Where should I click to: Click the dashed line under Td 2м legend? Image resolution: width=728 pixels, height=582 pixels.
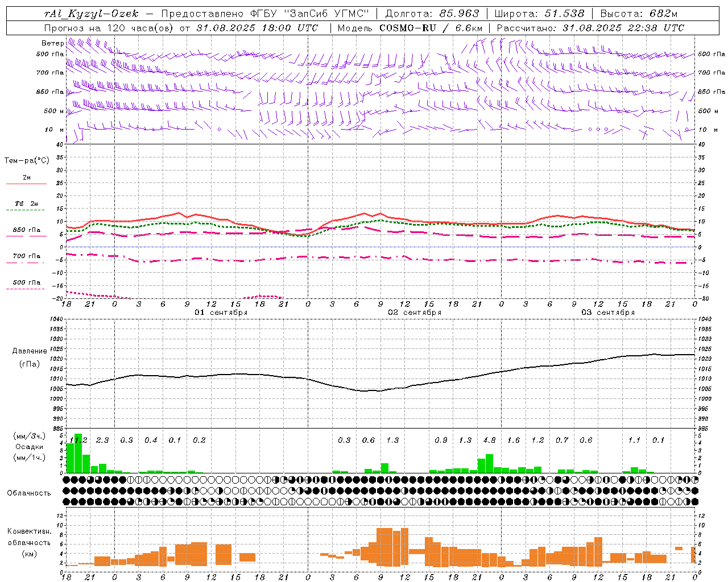25,210
